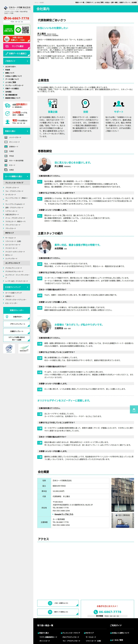138x644 pixels.
Task: Click the 技術 head-gear icon
Action: [86, 103]
